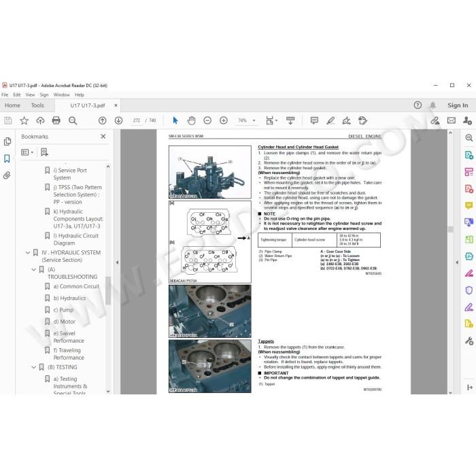The height and width of the screenshot is (476, 476).
Task: Select the arrow Selection tool
Action: [175, 120]
